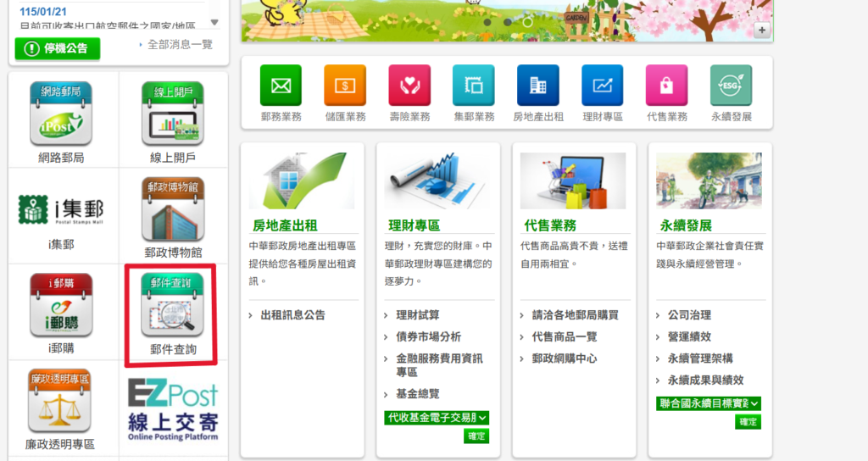This screenshot has height=461, width=868.
Task: Expand the banner plus button
Action: coord(762,31)
